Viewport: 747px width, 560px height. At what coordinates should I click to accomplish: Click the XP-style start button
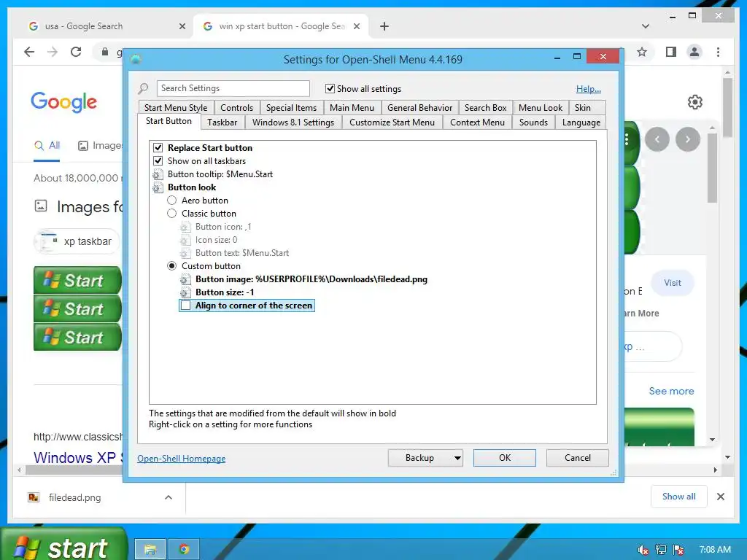coord(64,545)
